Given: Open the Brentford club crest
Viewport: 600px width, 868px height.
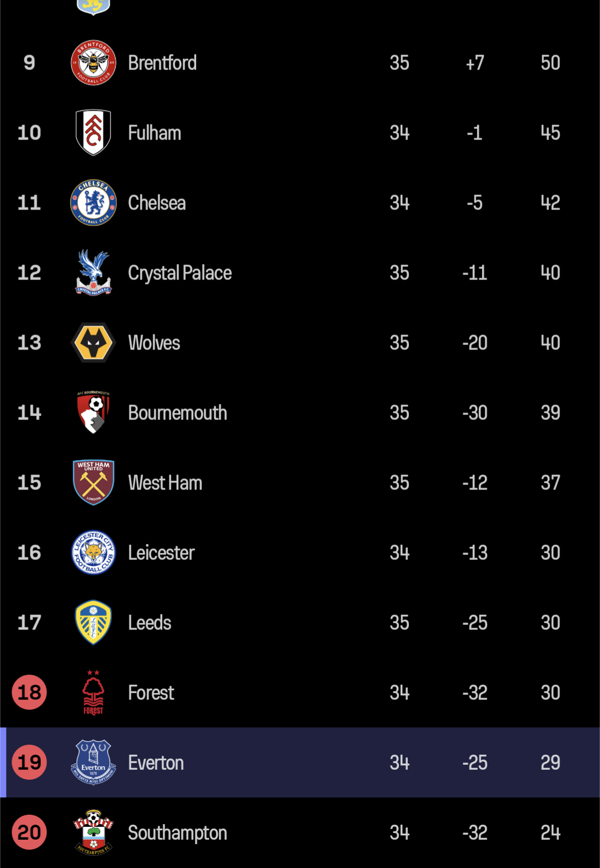Looking at the screenshot, I should click(x=93, y=63).
